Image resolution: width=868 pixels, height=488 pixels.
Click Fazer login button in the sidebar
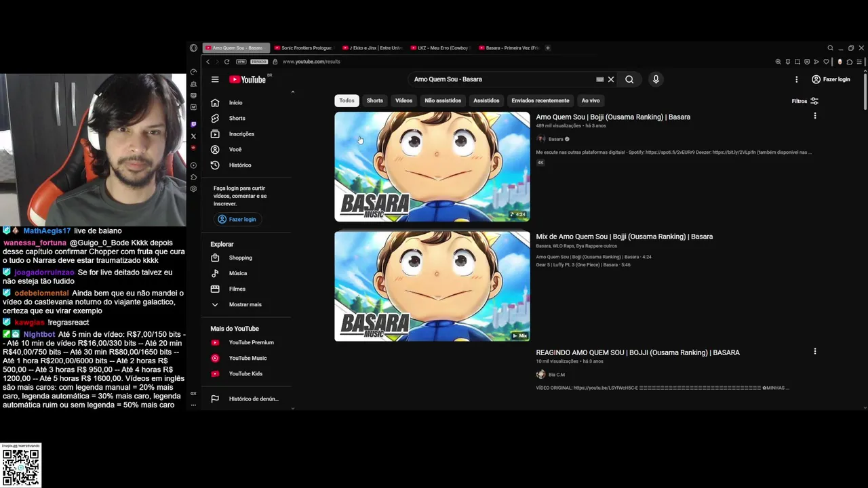click(237, 220)
